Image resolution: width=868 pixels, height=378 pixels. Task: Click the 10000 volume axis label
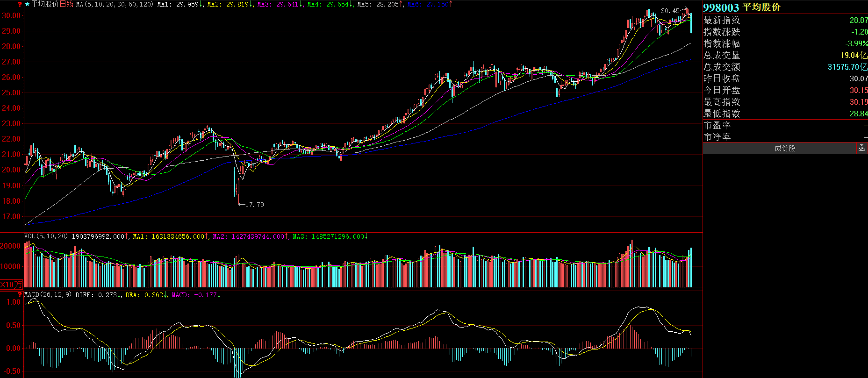[x=11, y=266]
